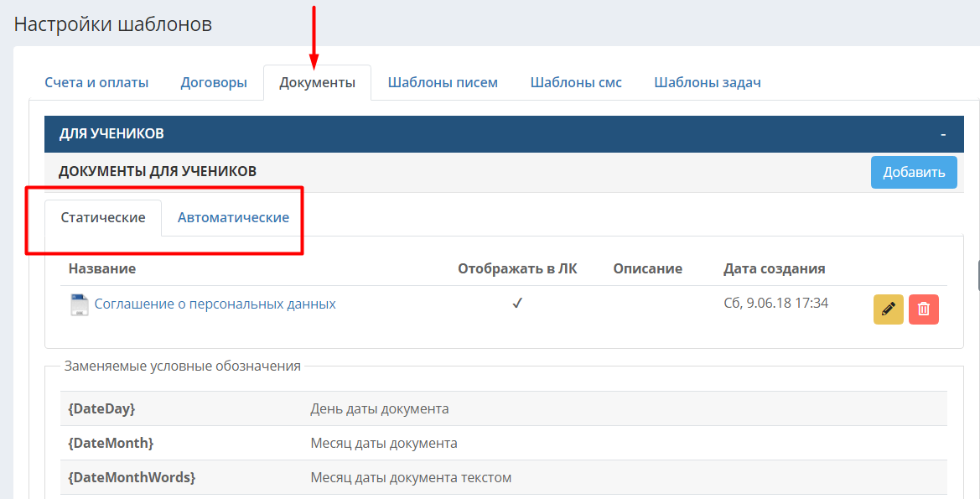Click the ДЛЯ УЧЕНИКОВ header bar
Screen dimensions: 980x499
click(x=504, y=134)
